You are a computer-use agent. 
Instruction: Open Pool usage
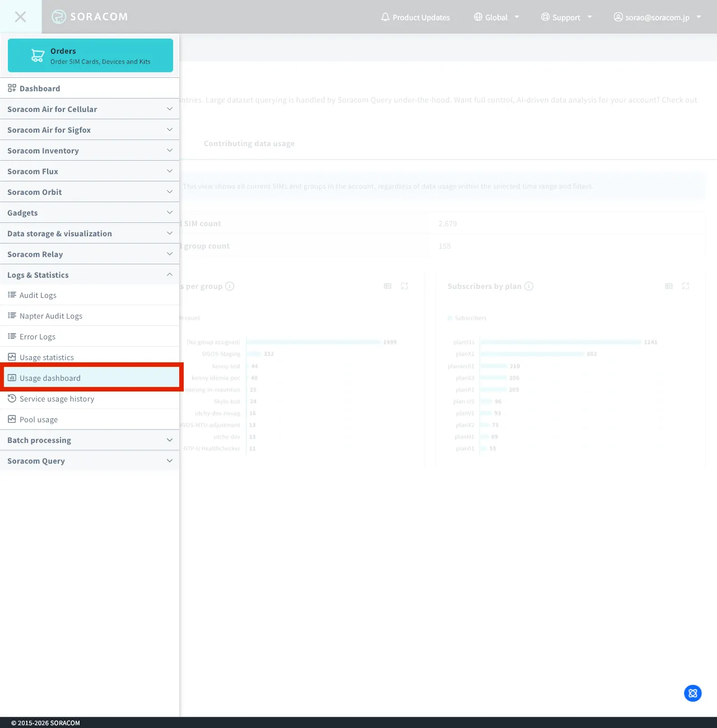[90, 419]
